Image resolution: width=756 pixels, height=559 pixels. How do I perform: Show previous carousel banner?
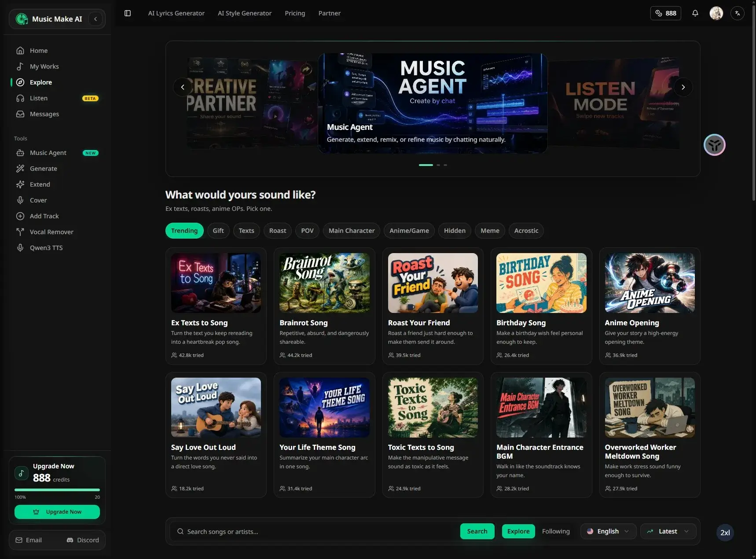(183, 87)
